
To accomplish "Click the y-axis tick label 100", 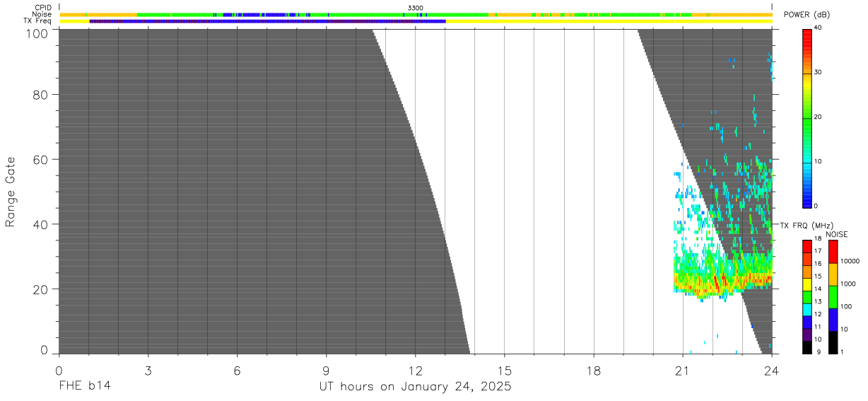I will [37, 33].
